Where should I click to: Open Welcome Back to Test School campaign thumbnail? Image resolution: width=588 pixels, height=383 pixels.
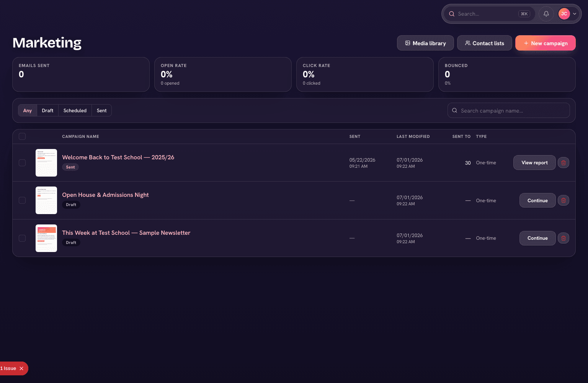pos(46,163)
